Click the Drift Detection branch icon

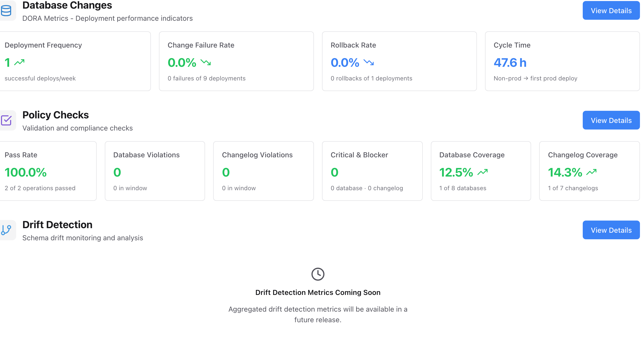pos(6,230)
